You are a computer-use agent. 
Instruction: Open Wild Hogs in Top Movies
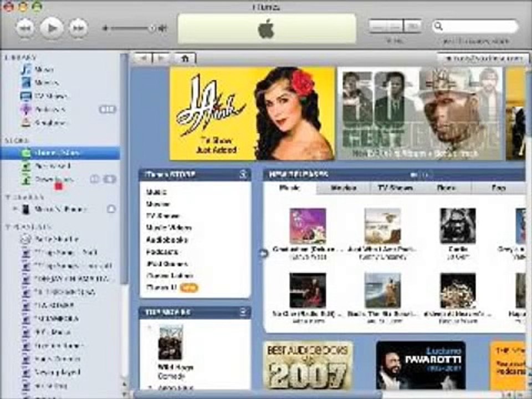coord(170,342)
